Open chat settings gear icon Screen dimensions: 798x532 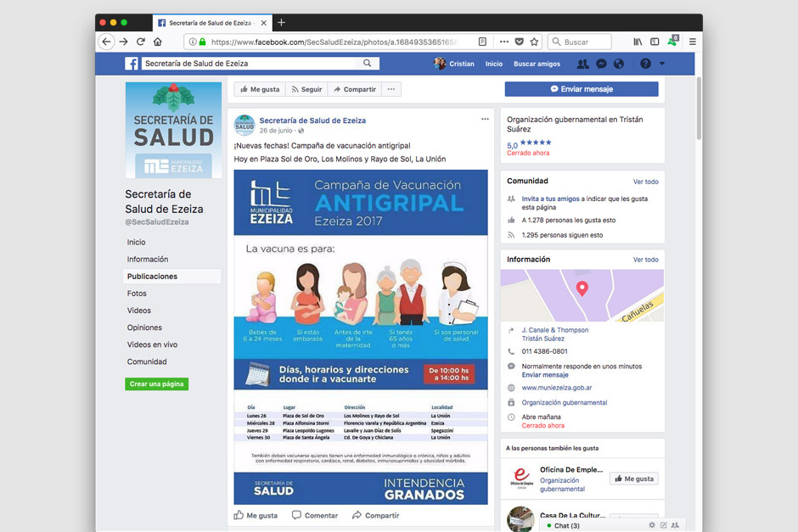tap(652, 525)
